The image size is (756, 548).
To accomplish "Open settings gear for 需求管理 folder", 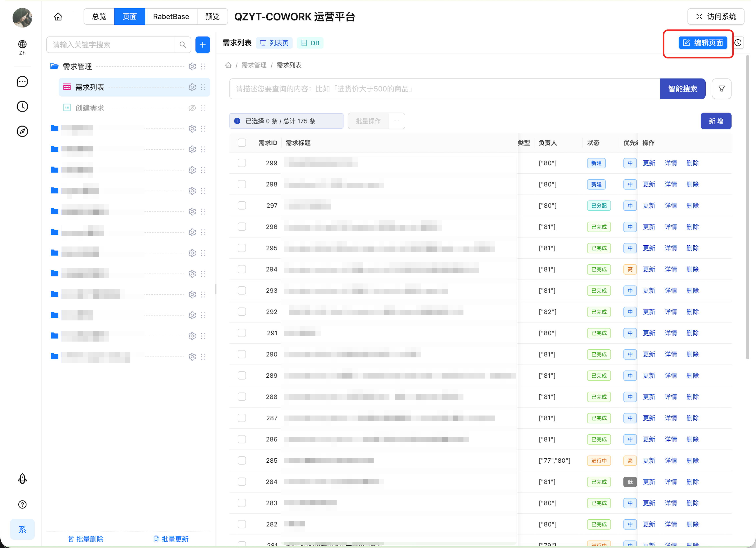I will pyautogui.click(x=192, y=67).
